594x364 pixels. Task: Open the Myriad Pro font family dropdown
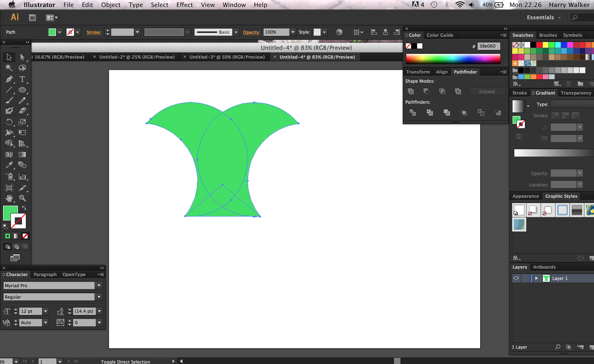click(99, 285)
